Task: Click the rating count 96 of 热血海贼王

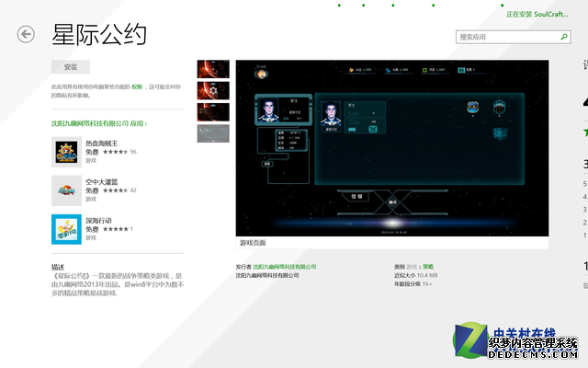Action: click(x=133, y=152)
